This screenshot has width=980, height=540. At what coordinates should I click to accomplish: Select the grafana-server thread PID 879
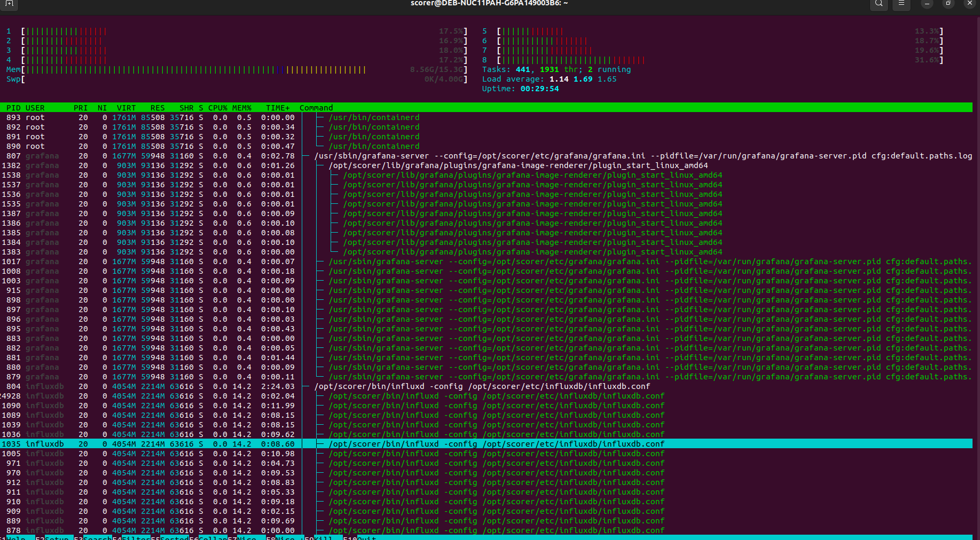pos(486,377)
